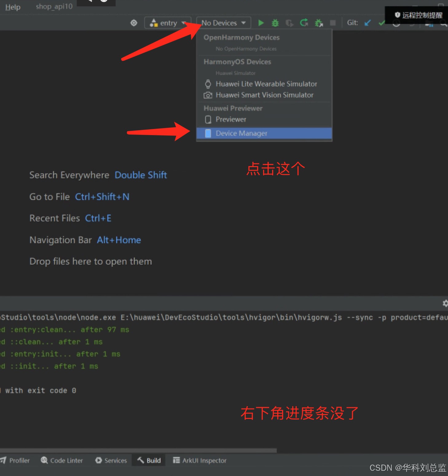Open Device Manager from dropdown

[264, 133]
